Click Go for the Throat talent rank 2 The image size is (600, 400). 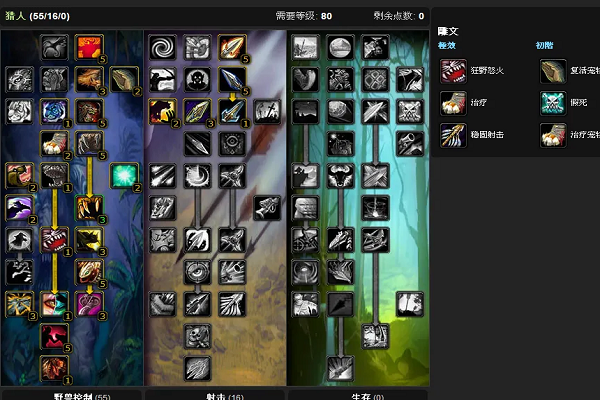coord(163,111)
